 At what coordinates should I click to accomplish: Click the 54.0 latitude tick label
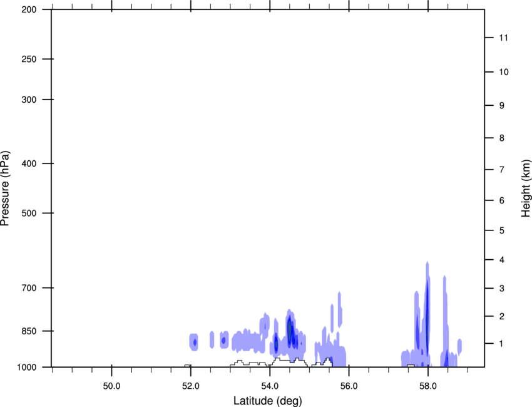coord(270,386)
